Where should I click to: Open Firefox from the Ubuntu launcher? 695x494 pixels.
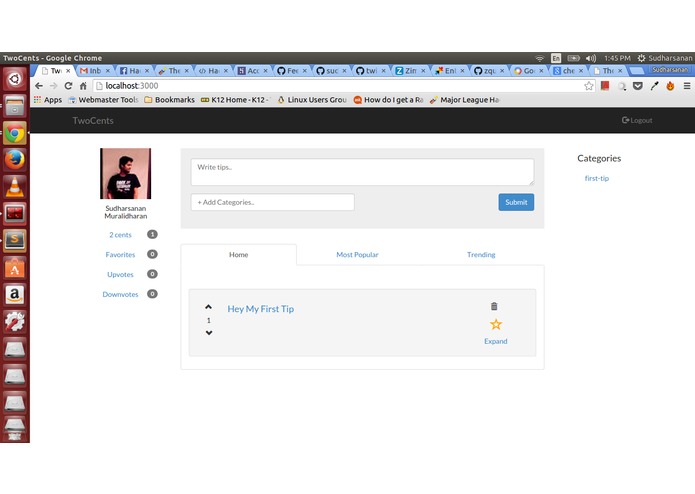(x=15, y=159)
